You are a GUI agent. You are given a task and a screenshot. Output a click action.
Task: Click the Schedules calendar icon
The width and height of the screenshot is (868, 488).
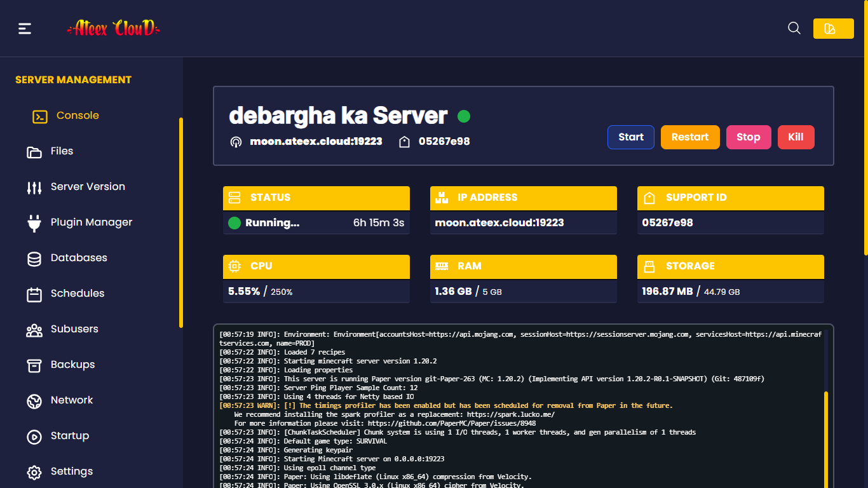34,294
